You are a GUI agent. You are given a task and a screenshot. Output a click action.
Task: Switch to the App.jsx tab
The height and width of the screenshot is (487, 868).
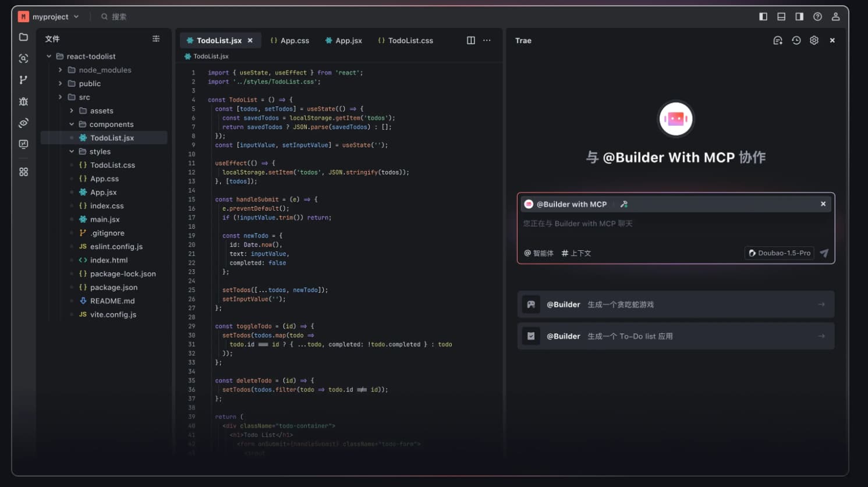[343, 40]
